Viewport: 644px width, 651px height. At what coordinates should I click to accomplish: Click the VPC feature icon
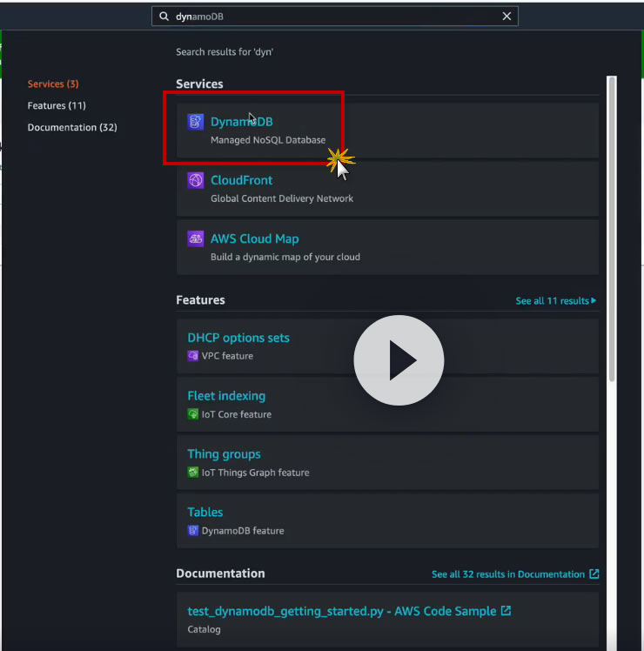(x=192, y=356)
